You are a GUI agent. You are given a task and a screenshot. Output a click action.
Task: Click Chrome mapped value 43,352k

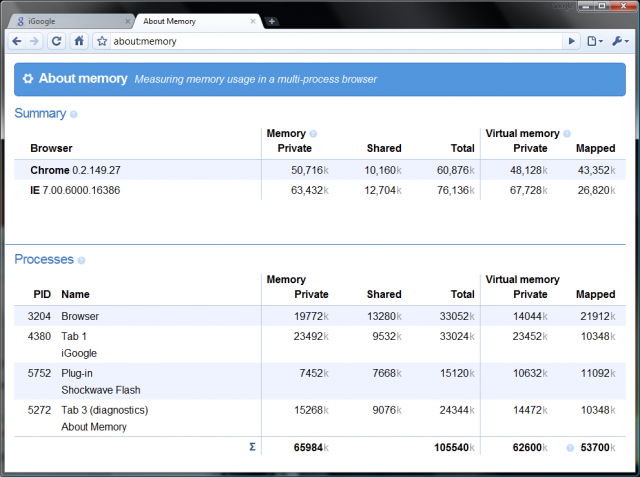point(596,170)
